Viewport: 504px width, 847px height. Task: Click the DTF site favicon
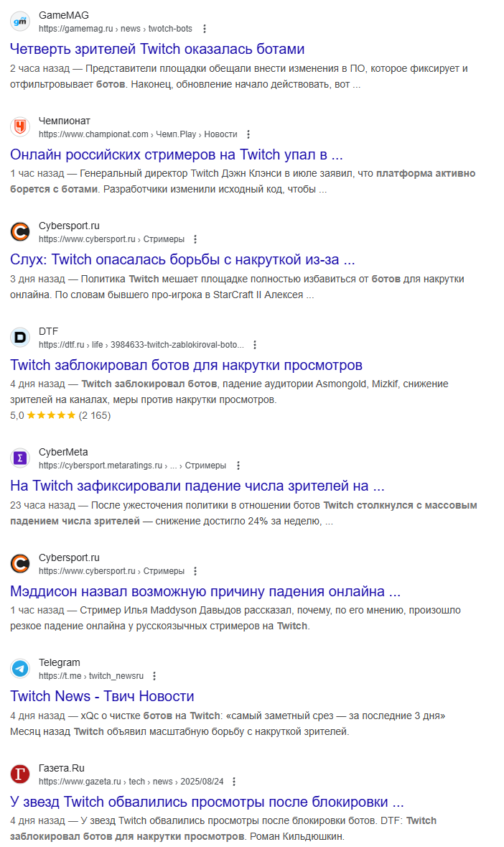pos(20,338)
